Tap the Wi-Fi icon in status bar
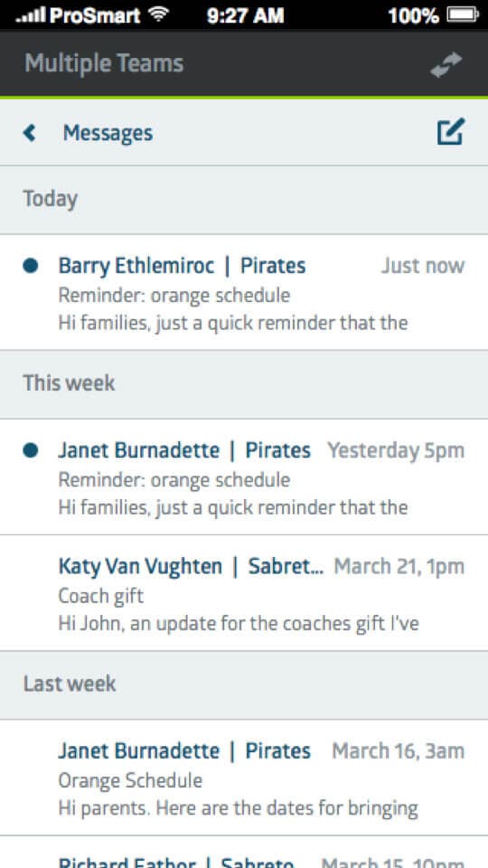The image size is (488, 868). point(159,14)
